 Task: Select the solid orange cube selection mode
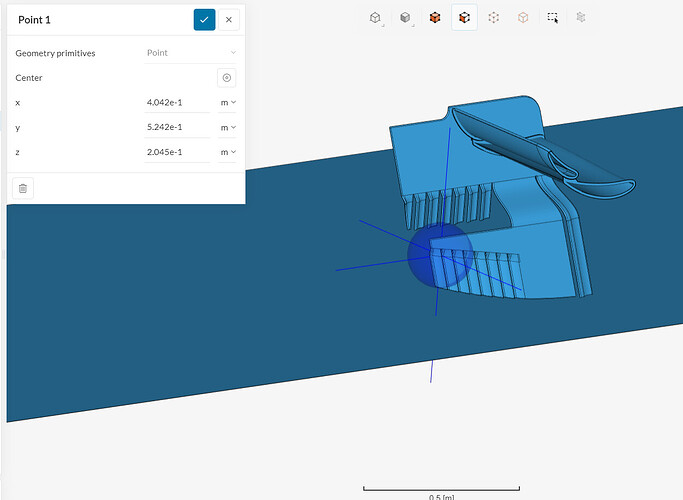(x=435, y=18)
